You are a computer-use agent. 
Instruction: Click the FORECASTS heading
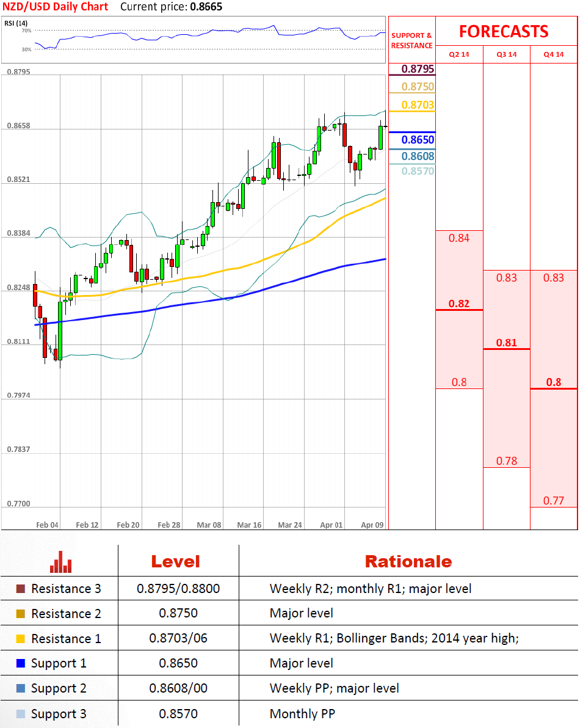[x=504, y=32]
